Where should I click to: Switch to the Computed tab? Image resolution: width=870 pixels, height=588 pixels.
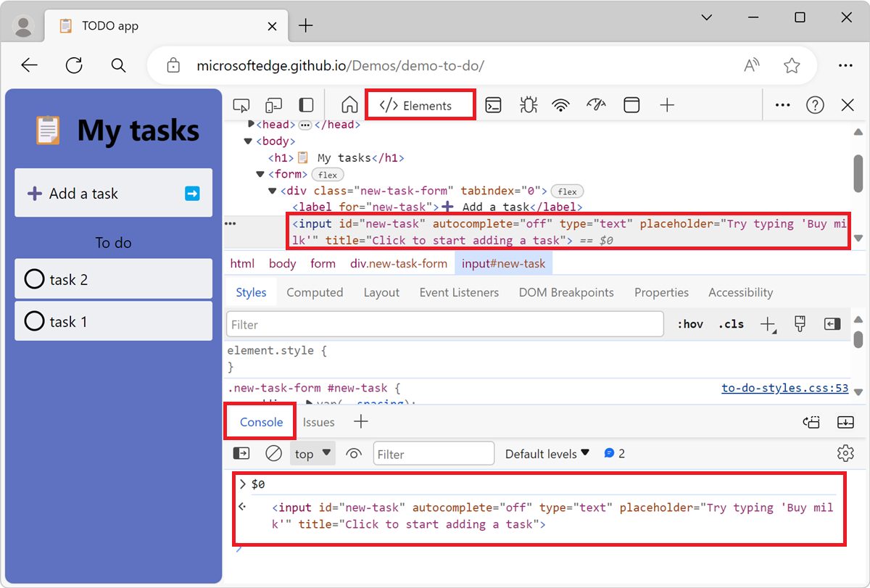coord(315,292)
